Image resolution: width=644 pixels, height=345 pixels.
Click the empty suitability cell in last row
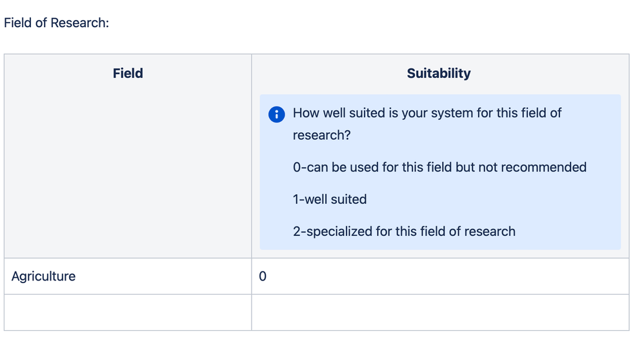(x=440, y=312)
